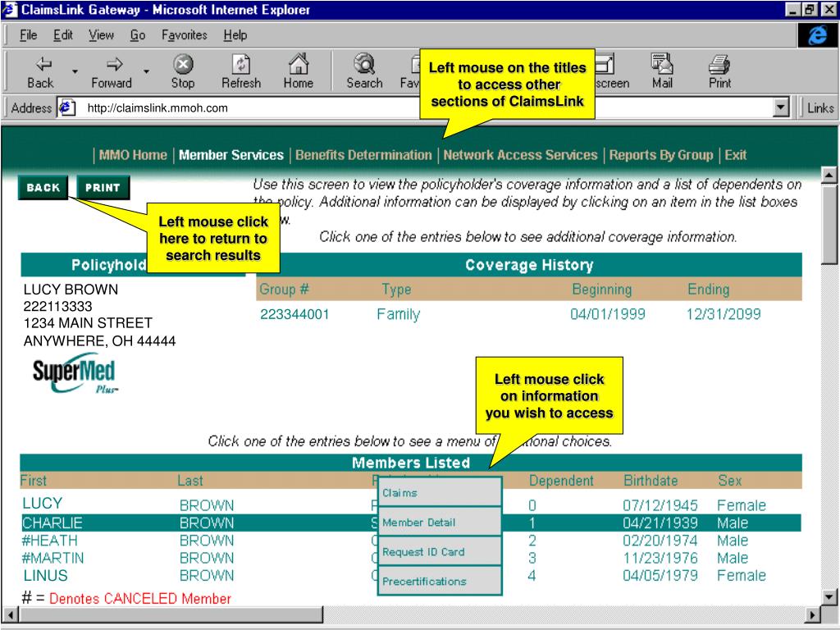
Task: Select Member Detail from the popup menu
Action: click(440, 523)
